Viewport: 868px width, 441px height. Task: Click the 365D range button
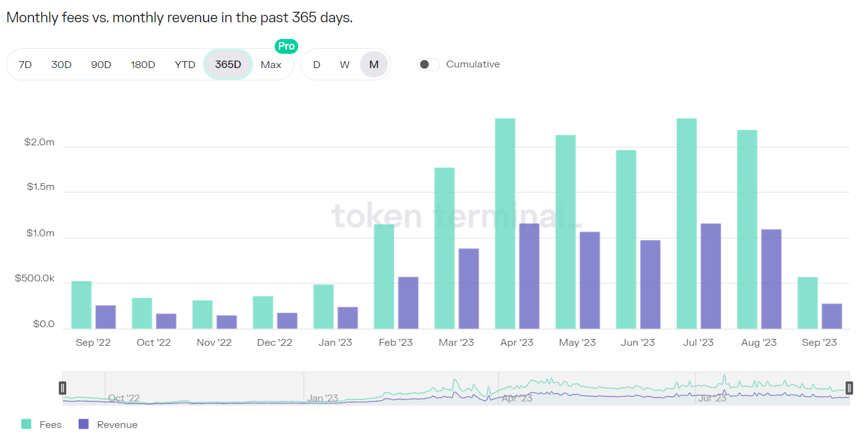(x=228, y=64)
